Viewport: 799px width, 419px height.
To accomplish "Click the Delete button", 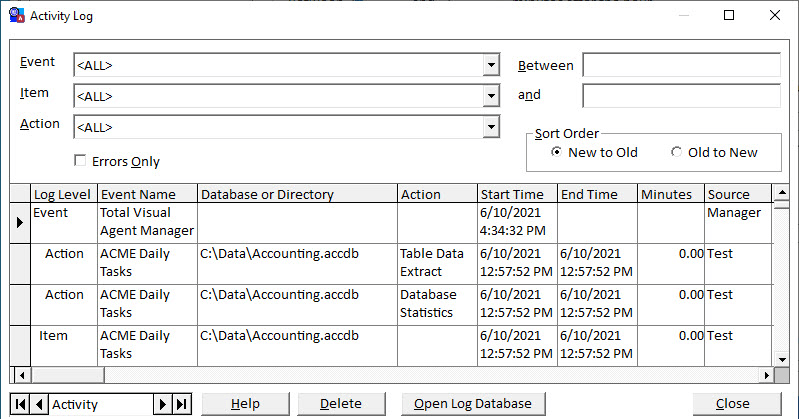I will [x=341, y=404].
